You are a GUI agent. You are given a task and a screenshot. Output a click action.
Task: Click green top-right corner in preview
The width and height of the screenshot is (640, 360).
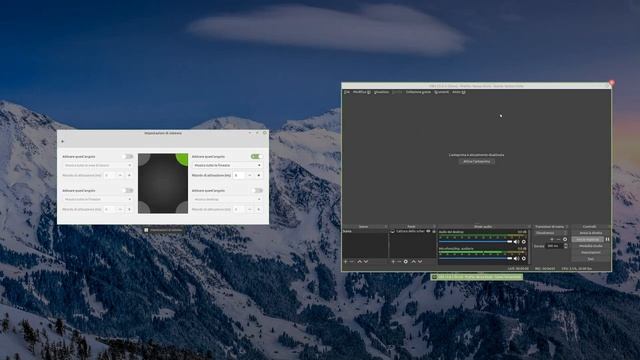coord(182,159)
